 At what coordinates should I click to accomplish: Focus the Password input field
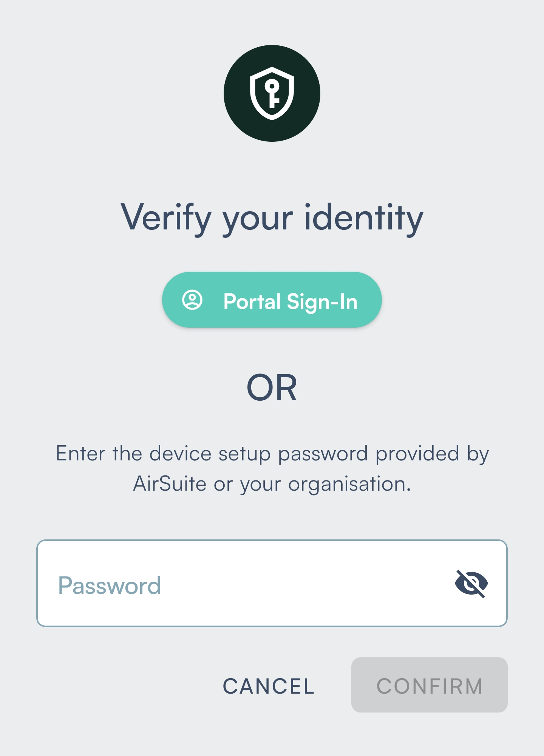coord(272,583)
